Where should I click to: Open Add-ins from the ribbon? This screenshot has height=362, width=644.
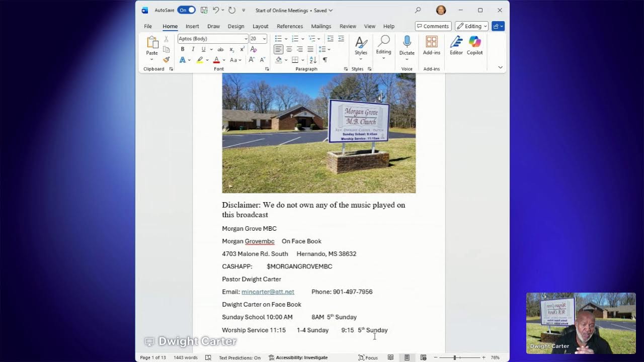[431, 46]
